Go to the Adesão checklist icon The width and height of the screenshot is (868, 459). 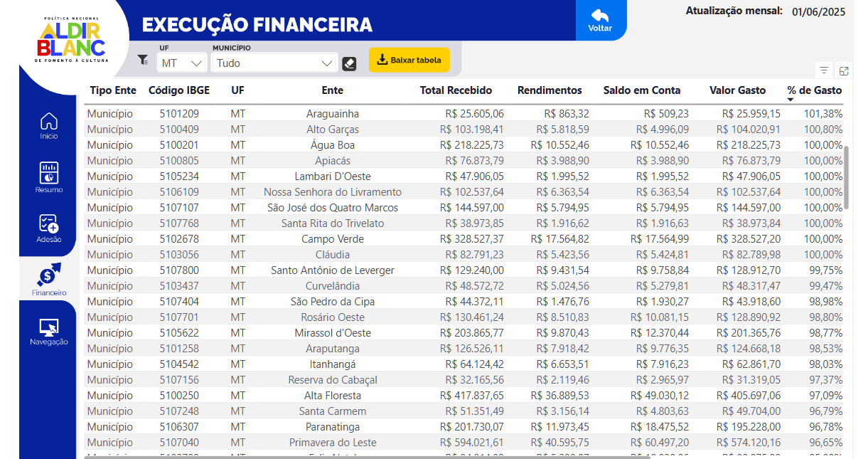pyautogui.click(x=49, y=223)
